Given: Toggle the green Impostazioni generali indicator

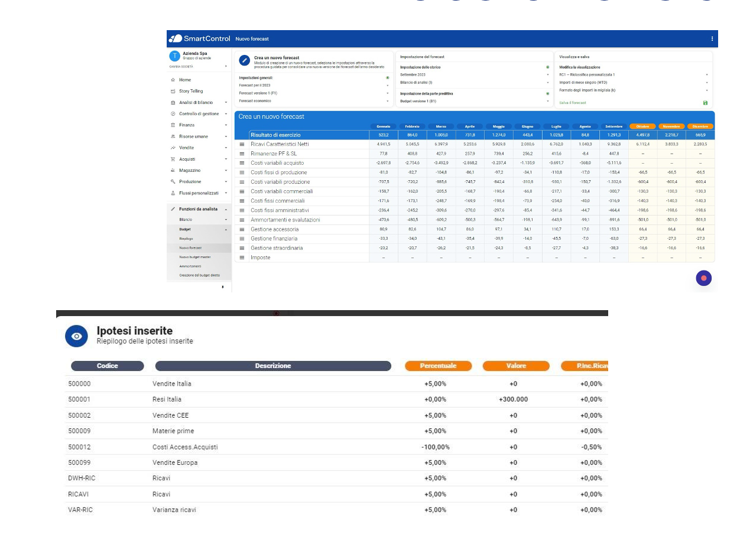Looking at the screenshot, I should pos(388,77).
